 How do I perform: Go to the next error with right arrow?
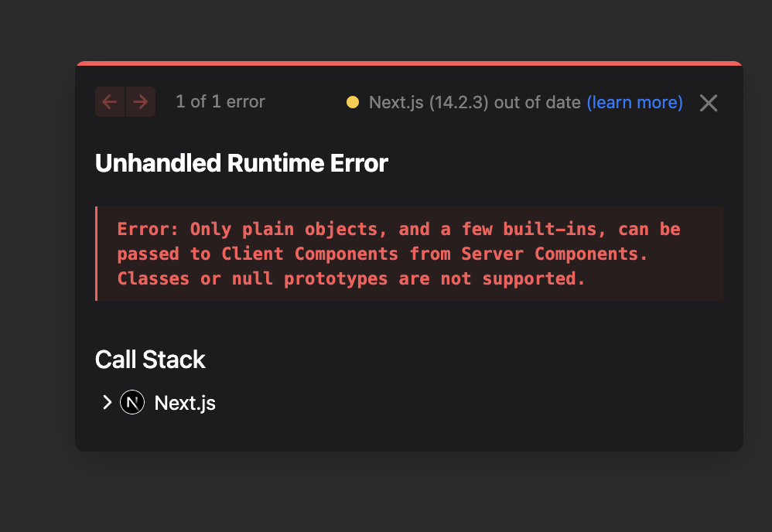[x=141, y=102]
